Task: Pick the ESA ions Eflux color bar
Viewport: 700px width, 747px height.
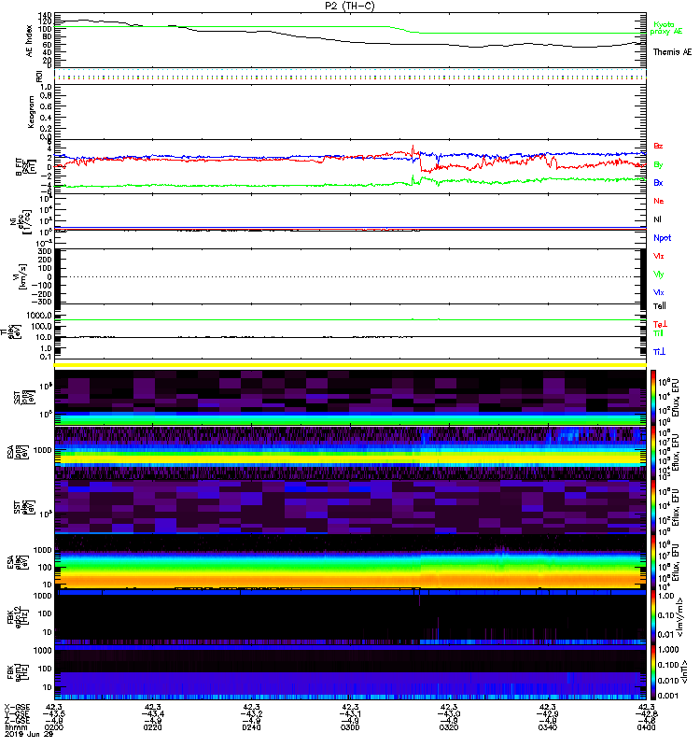Action: 653,452
